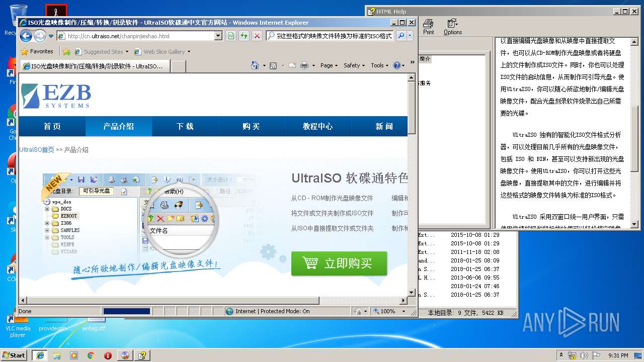Add to Favorites bar with the star-arrow icon
Screen dimensions: 644x362
(x=66, y=51)
